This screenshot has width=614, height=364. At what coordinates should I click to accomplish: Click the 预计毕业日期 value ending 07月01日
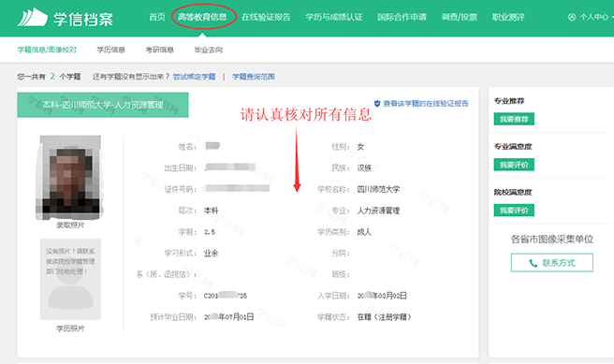tap(228, 317)
